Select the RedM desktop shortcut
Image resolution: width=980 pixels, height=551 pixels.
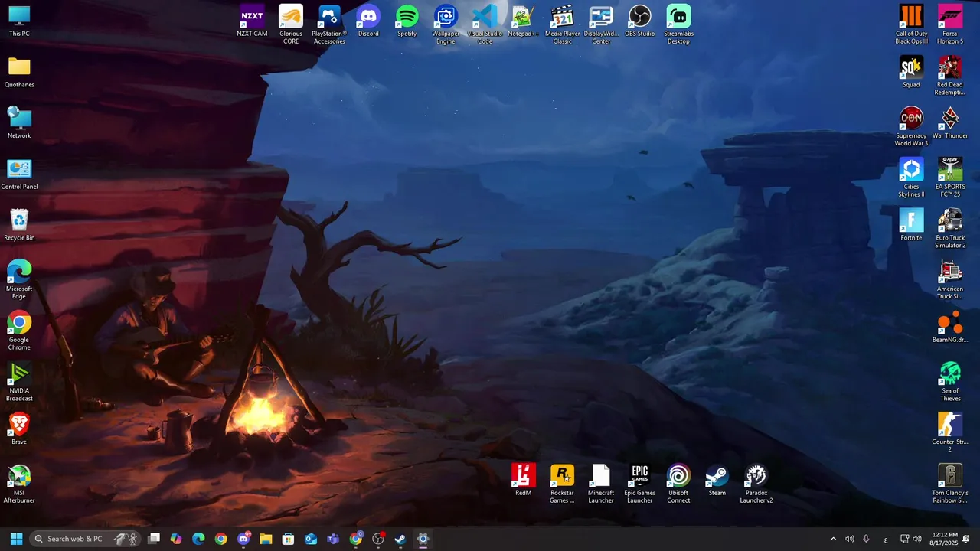pos(524,481)
